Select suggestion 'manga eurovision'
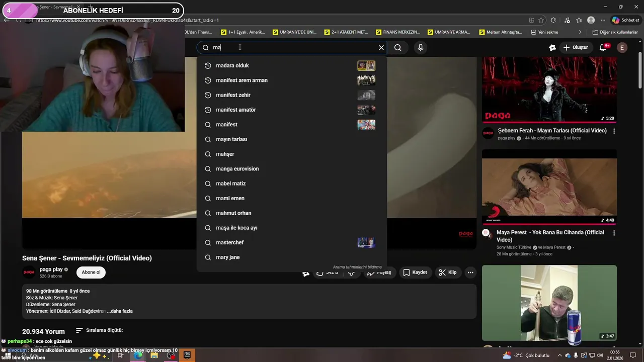This screenshot has width=644, height=362. pyautogui.click(x=292, y=169)
